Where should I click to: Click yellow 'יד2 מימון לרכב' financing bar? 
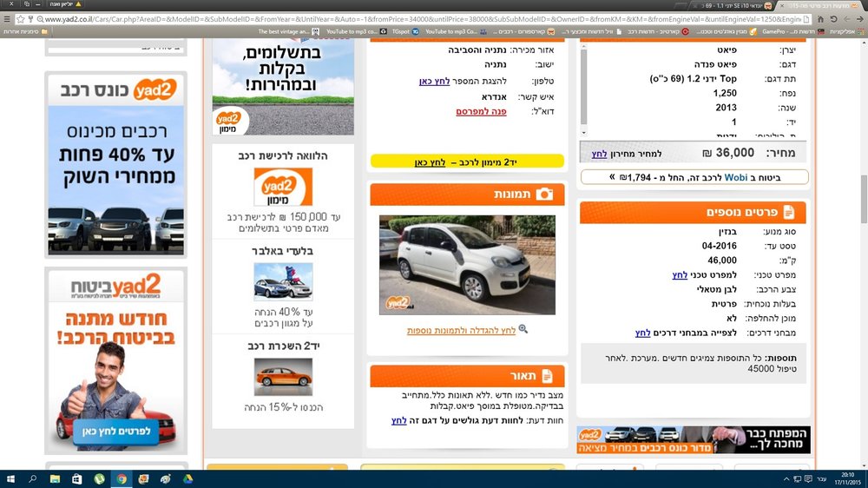(x=467, y=162)
